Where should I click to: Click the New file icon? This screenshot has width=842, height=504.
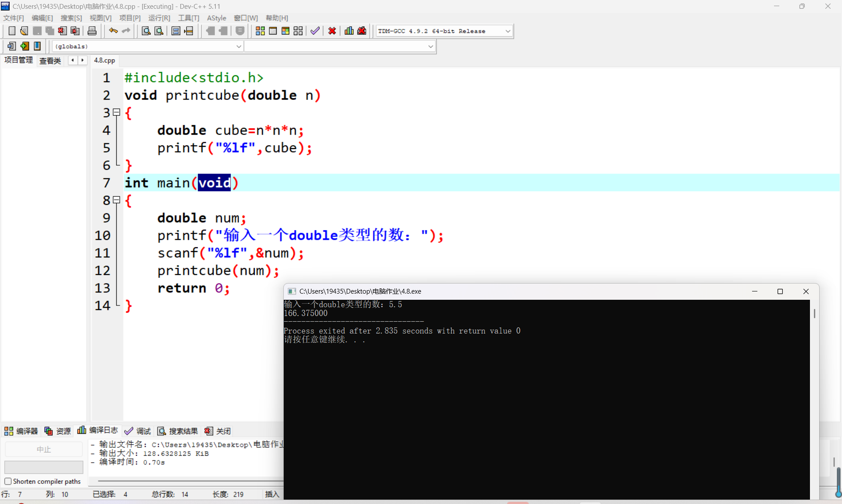(x=12, y=31)
